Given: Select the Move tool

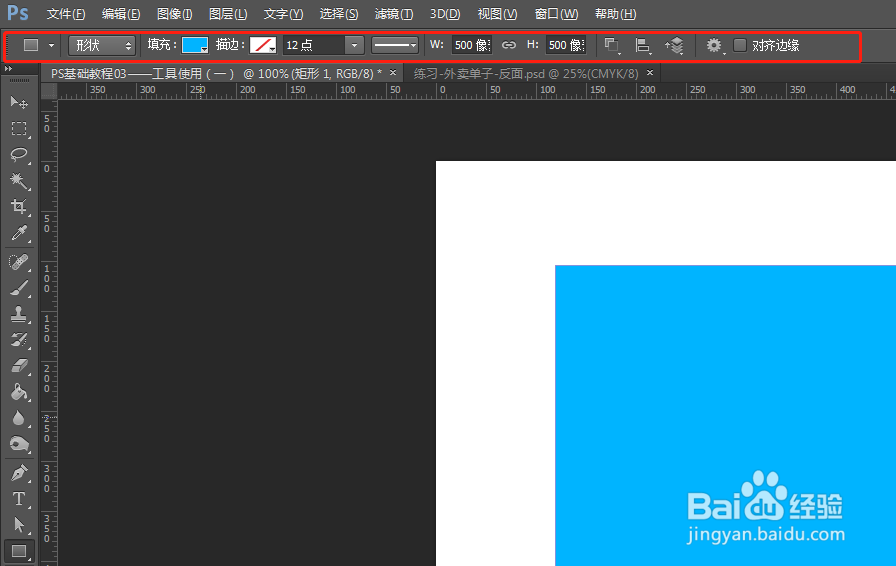Looking at the screenshot, I should tap(19, 102).
